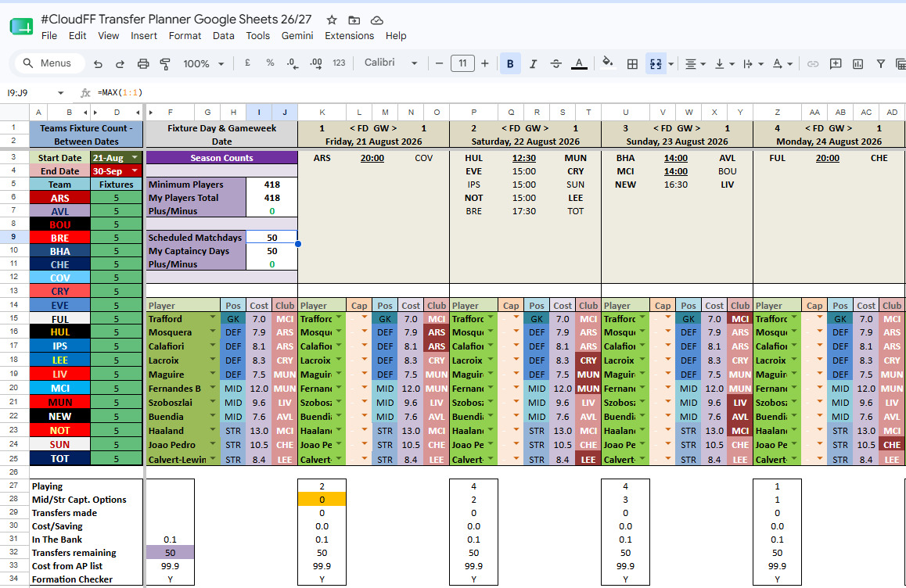Viewport: 906px width, 588px height.
Task: Open the fill color bucket
Action: (607, 63)
